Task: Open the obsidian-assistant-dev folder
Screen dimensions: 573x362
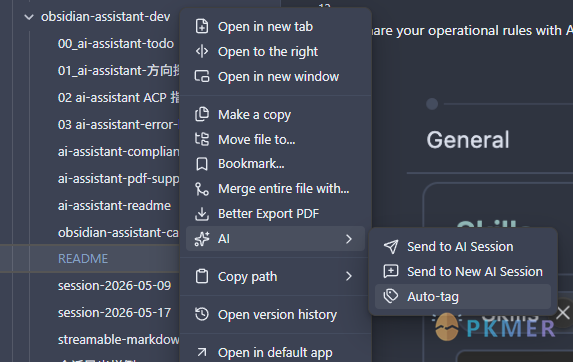Action: tap(105, 17)
